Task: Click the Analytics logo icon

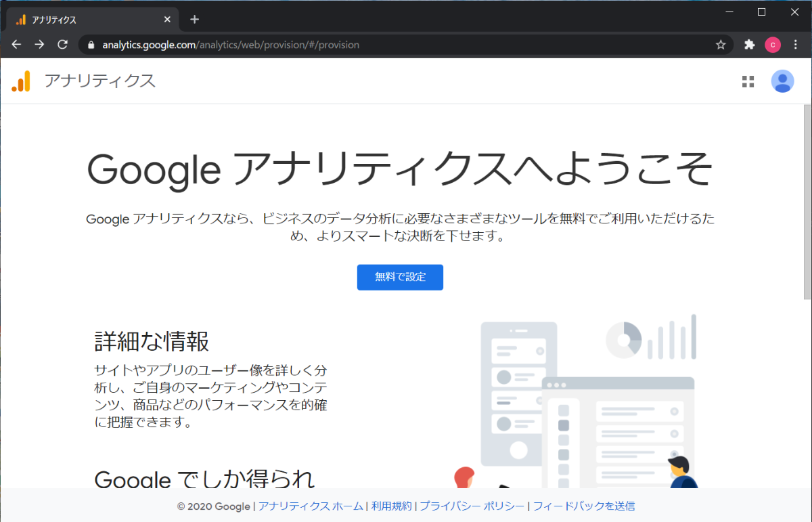Action: [x=21, y=81]
